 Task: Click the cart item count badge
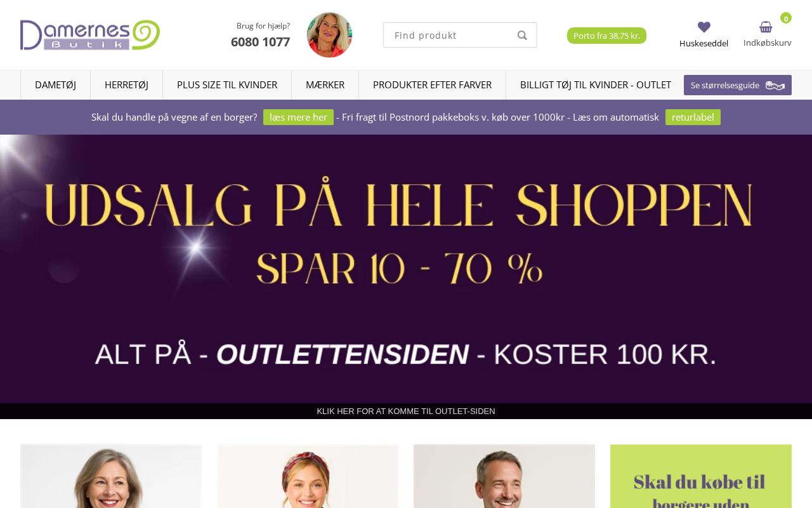pos(786,18)
